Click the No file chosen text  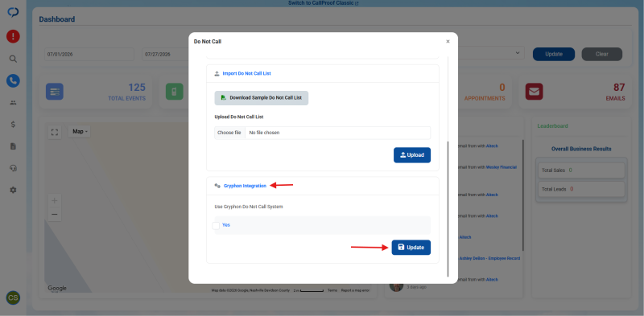coord(265,133)
